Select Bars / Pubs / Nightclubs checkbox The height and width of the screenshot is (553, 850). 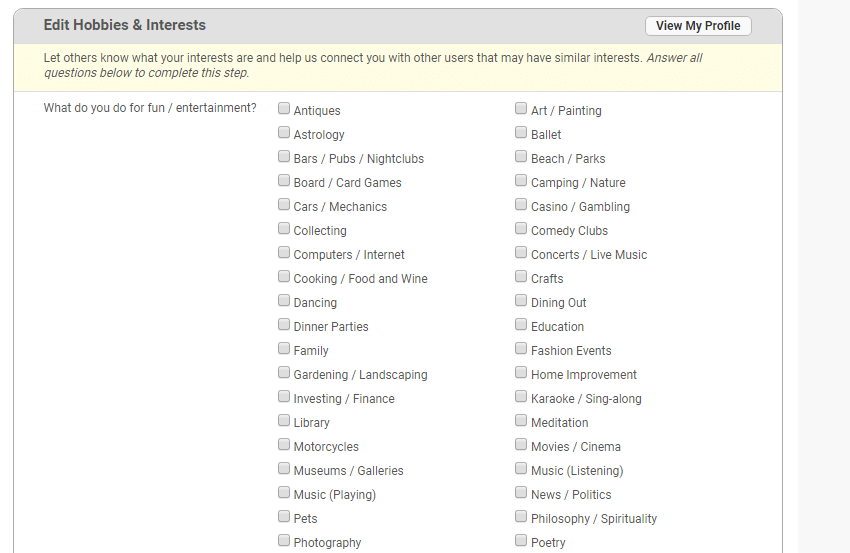pyautogui.click(x=284, y=157)
